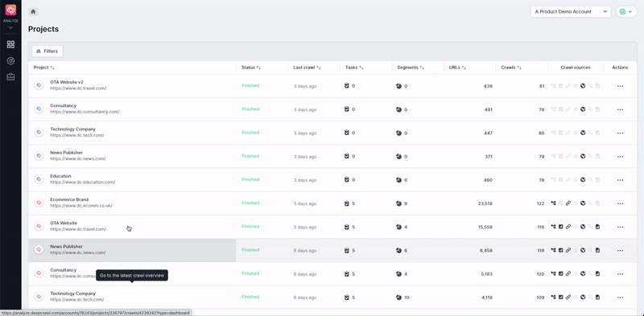Viewport: 644px width, 316px height.
Task: Open the projects grid icon in sidebar
Action: point(10,44)
